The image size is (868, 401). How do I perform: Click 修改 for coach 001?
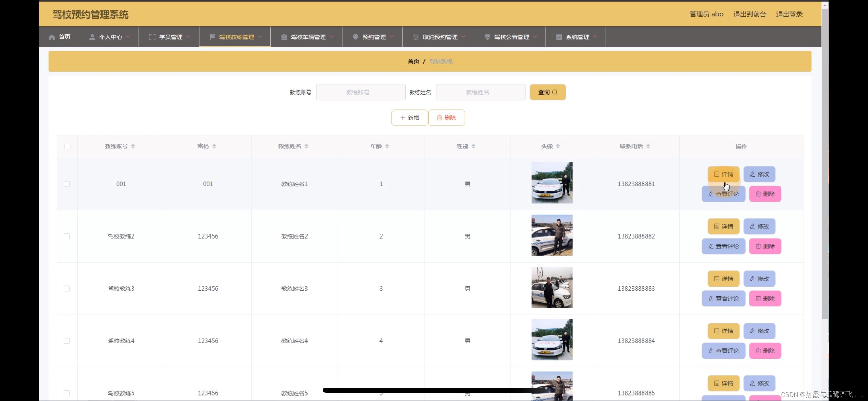pyautogui.click(x=759, y=174)
